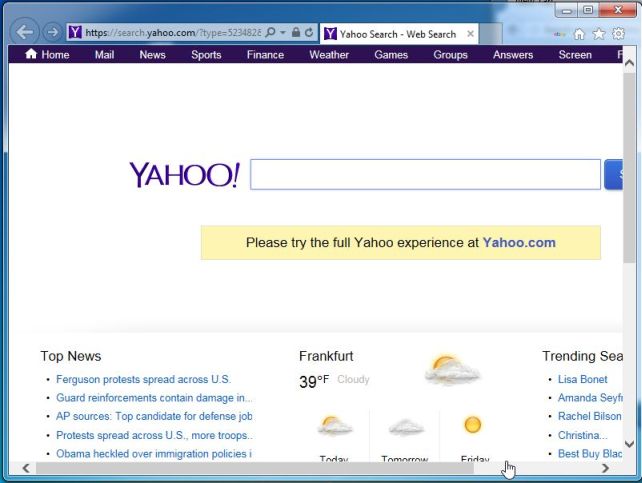Open trending search Rachel Bilson
This screenshot has width=642, height=483.
click(x=590, y=416)
